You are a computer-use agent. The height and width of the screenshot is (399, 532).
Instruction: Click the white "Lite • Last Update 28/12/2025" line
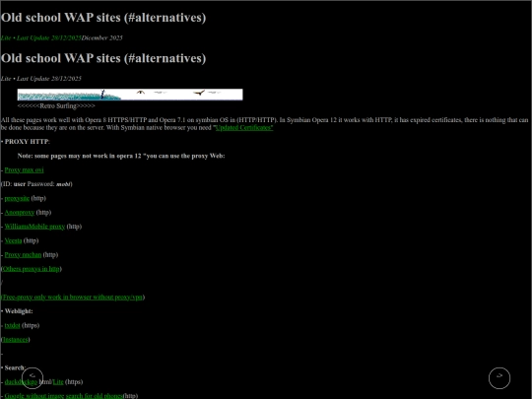coord(41,79)
